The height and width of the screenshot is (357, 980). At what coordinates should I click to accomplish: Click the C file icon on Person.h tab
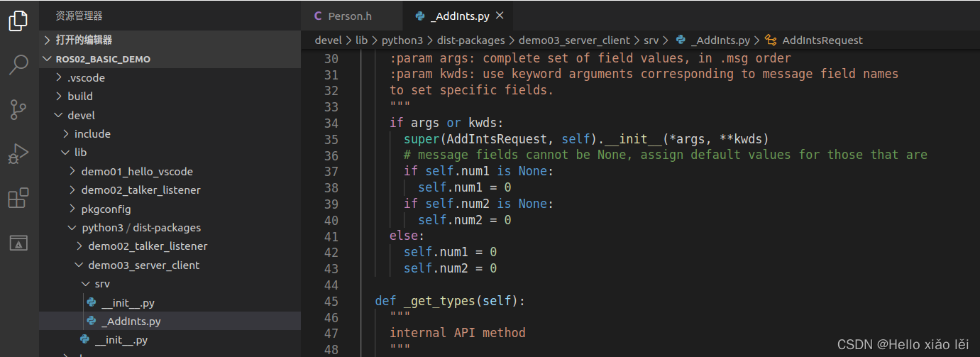[x=317, y=16]
